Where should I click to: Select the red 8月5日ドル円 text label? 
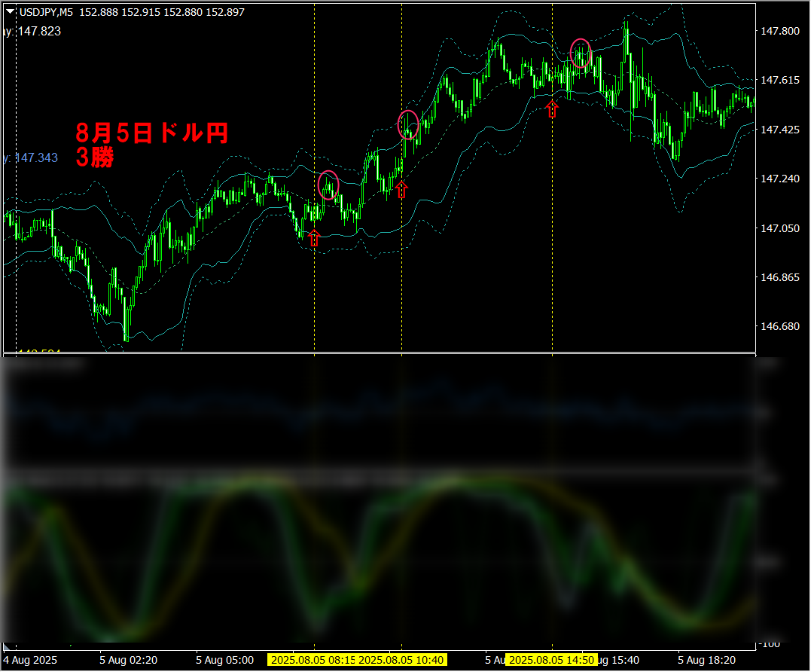click(151, 133)
